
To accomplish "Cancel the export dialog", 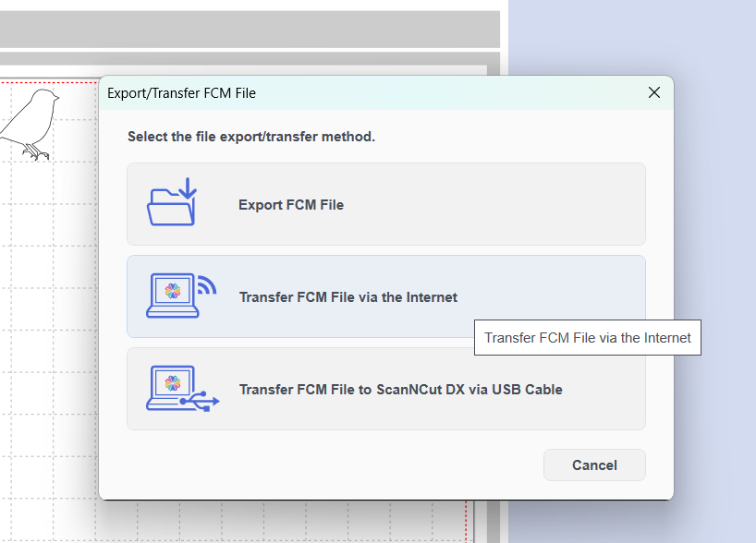I will pos(594,465).
